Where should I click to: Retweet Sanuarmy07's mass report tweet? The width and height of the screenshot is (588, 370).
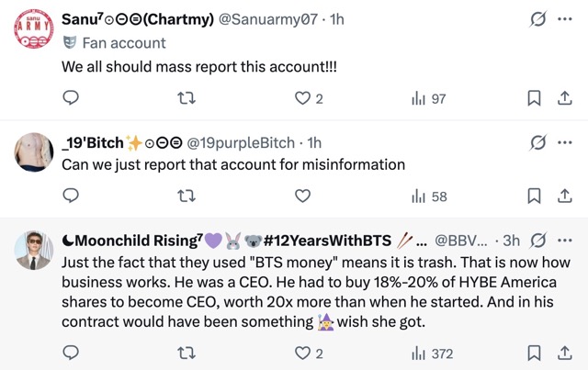click(x=187, y=98)
